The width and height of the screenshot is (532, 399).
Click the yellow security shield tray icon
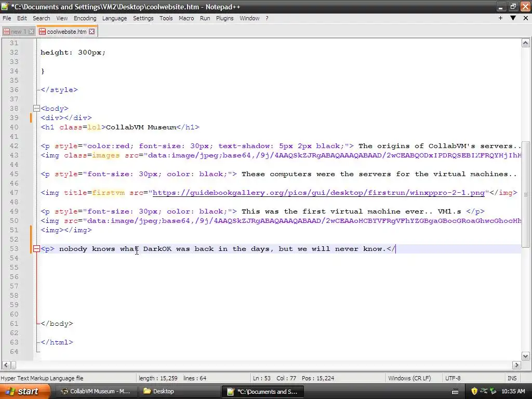pyautogui.click(x=474, y=392)
